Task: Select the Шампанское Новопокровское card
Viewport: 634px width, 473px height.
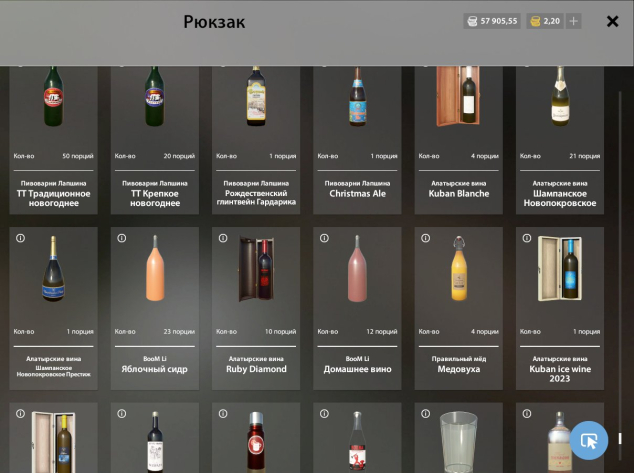Action: [x=560, y=140]
